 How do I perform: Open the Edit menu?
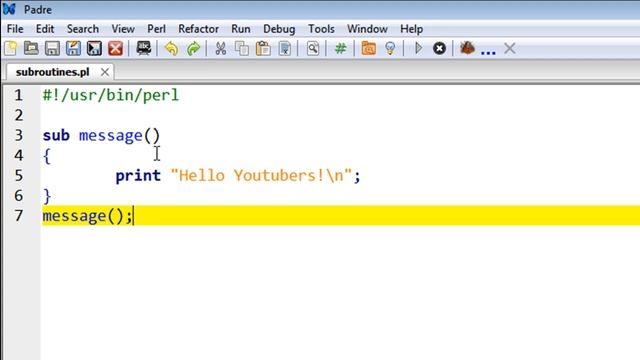click(x=45, y=29)
